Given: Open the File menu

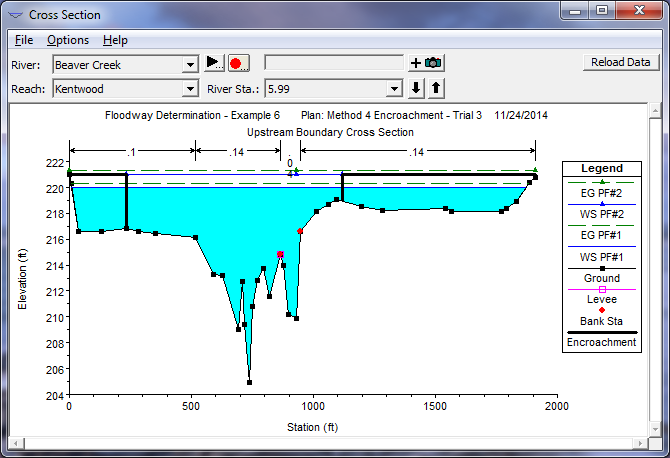Looking at the screenshot, I should tap(24, 40).
